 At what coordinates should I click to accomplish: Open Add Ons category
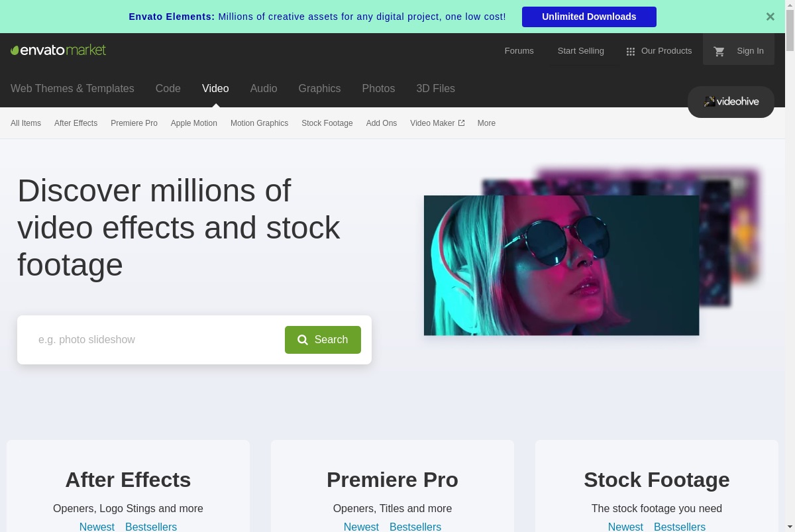[382, 123]
